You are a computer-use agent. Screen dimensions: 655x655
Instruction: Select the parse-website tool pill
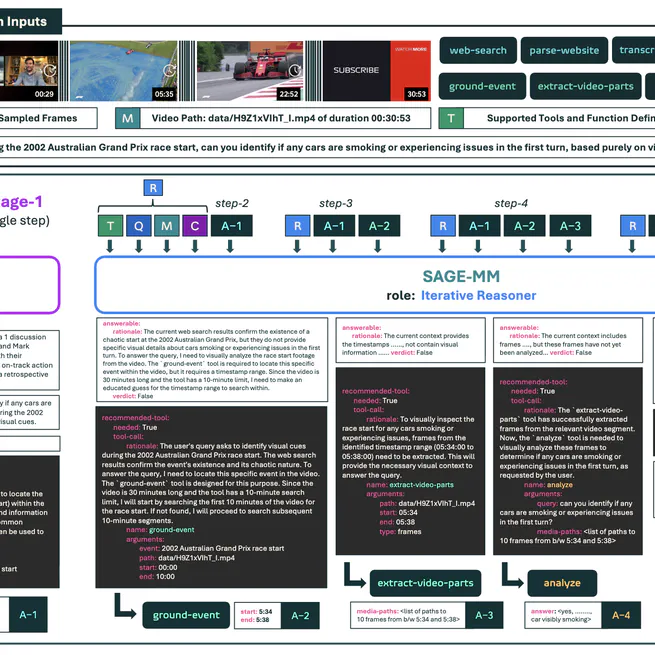click(564, 50)
